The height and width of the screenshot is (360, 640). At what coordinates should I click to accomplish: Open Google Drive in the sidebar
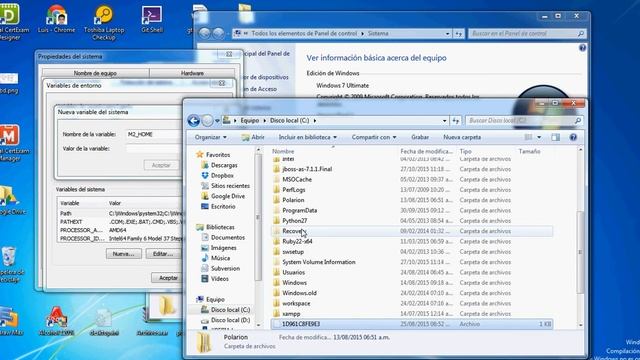[x=228, y=196]
